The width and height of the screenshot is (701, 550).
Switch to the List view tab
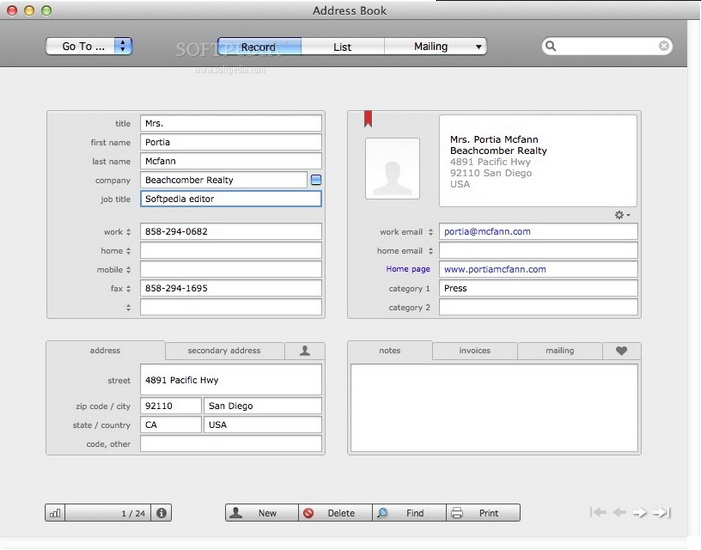[342, 46]
